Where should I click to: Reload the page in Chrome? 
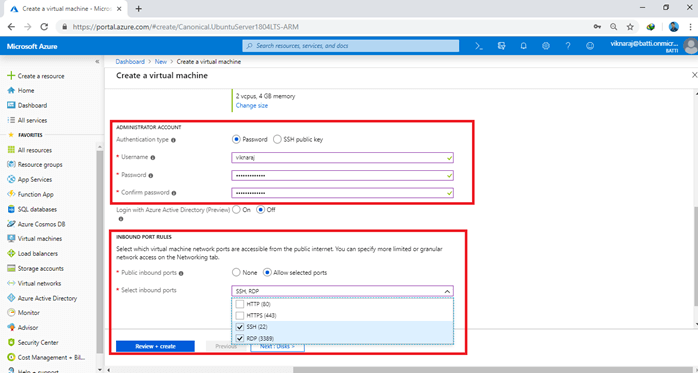44,27
